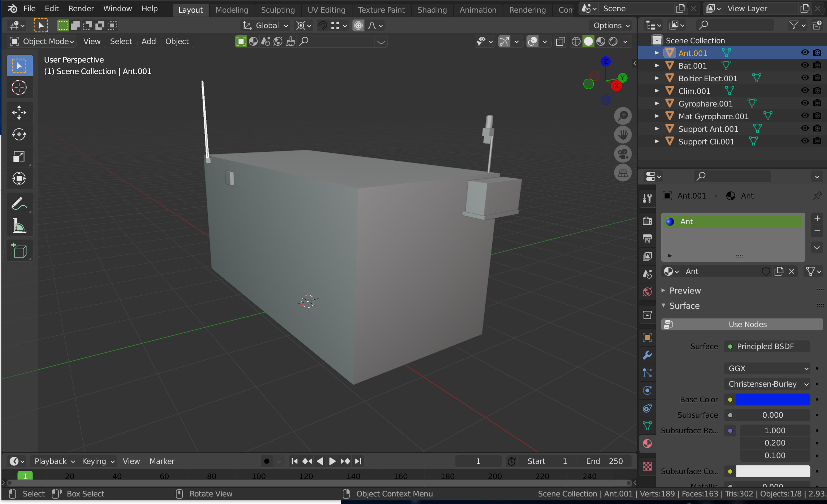Disable render for Clim.001 camera icon
The image size is (827, 504).
[x=817, y=91]
